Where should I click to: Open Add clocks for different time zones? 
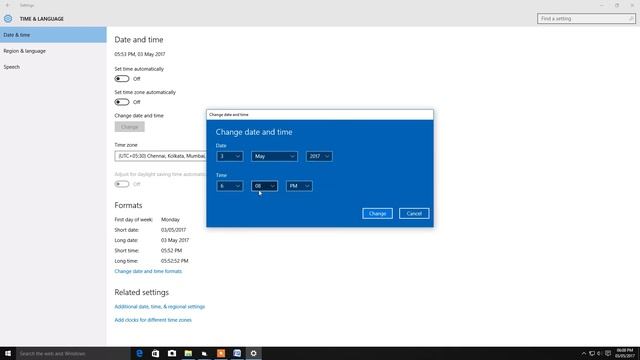[x=153, y=320]
